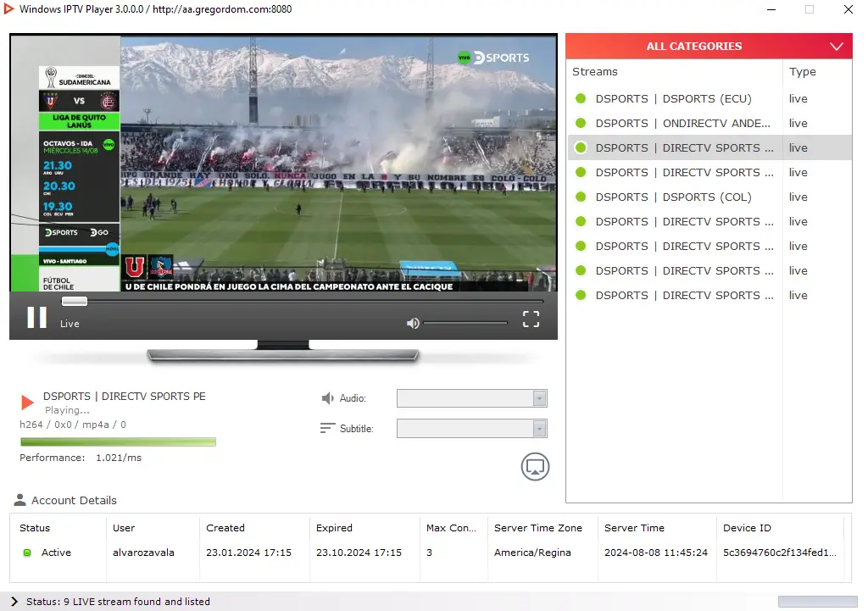Click the green performance bar

pos(118,442)
